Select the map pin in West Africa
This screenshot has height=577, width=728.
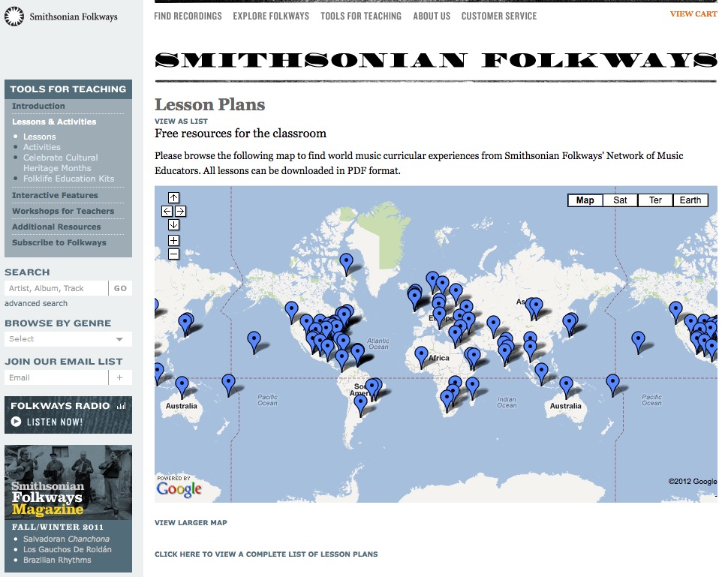(421, 357)
